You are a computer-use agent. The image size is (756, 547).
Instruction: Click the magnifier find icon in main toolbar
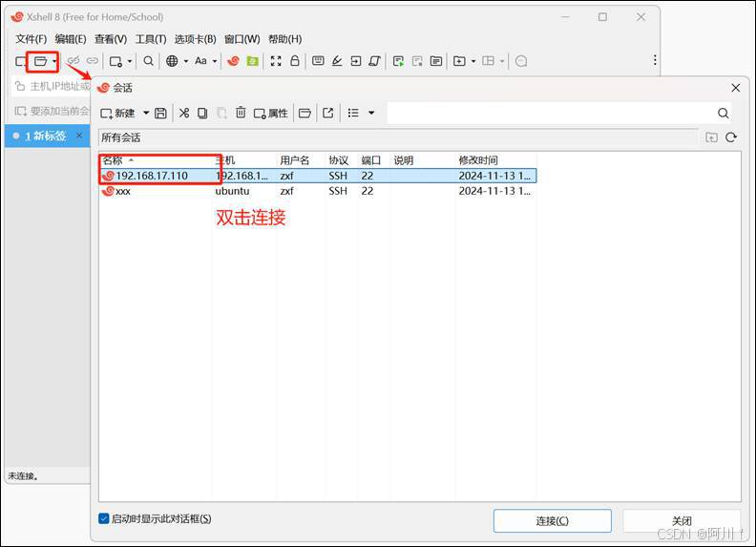tap(149, 61)
